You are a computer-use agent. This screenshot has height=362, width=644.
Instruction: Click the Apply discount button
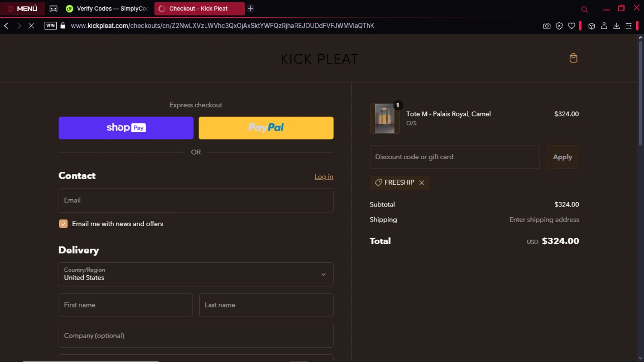coord(562,157)
